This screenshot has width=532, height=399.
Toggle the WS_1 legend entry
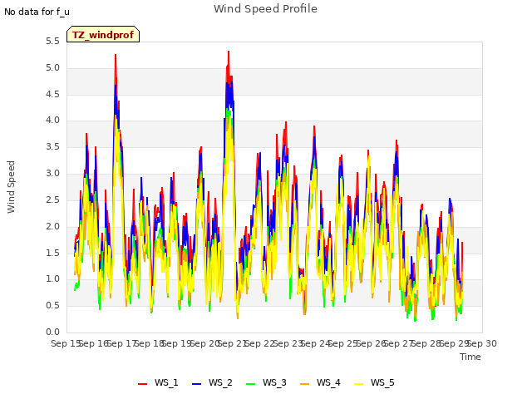[158, 382]
